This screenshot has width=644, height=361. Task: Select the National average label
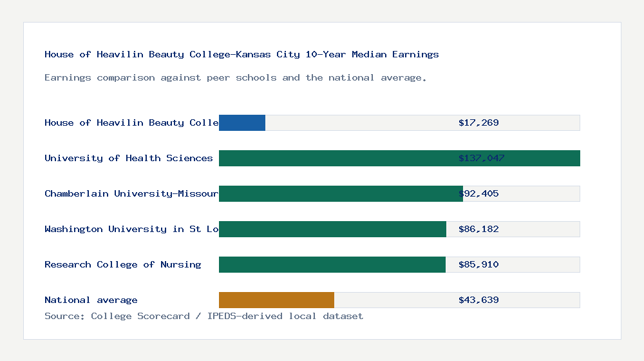click(91, 300)
